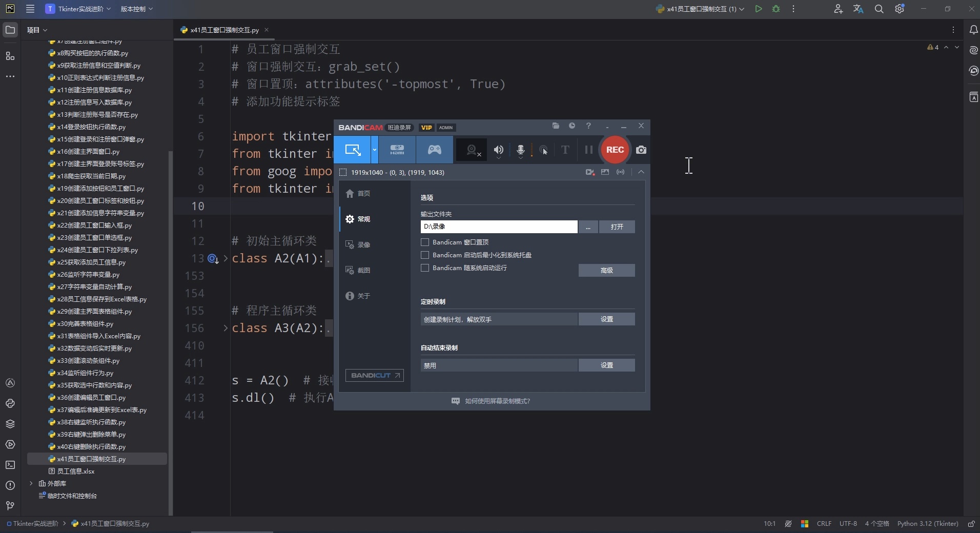Viewport: 980px width, 533px height.
Task: Enable Bandicam 随系统启动运行
Action: click(424, 268)
